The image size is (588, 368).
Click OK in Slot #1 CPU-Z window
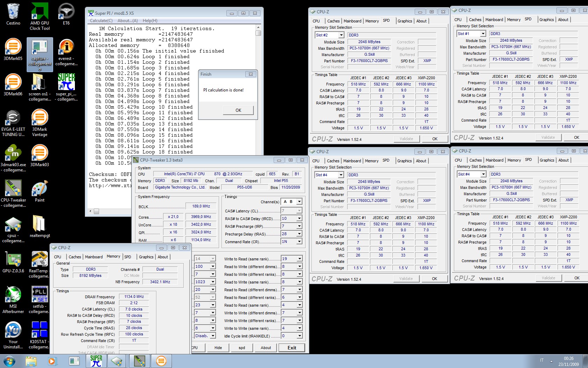pos(576,137)
